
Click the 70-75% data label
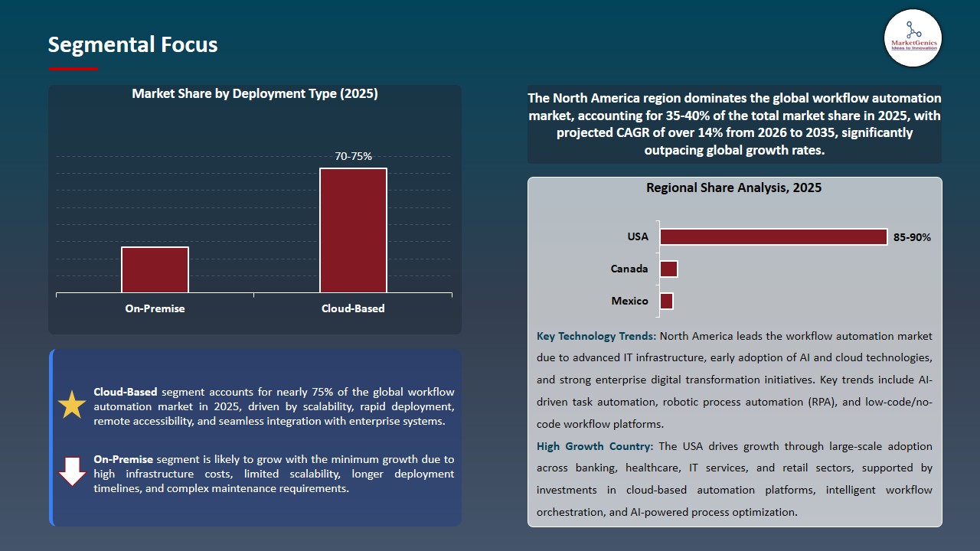click(x=353, y=156)
